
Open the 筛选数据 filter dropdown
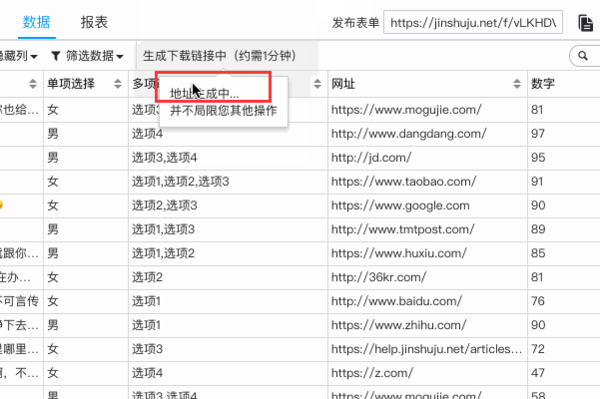tap(87, 56)
